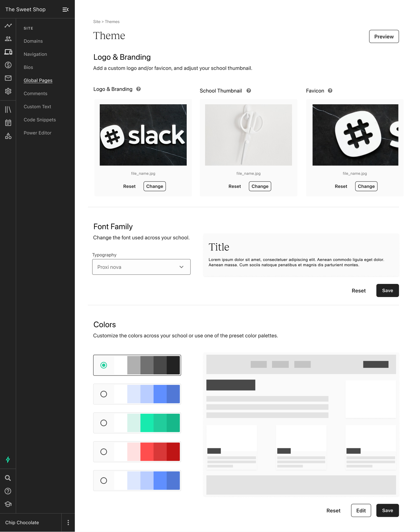This screenshot has width=420, height=532.
Task: Open search with the magnifier icon
Action: click(8, 478)
